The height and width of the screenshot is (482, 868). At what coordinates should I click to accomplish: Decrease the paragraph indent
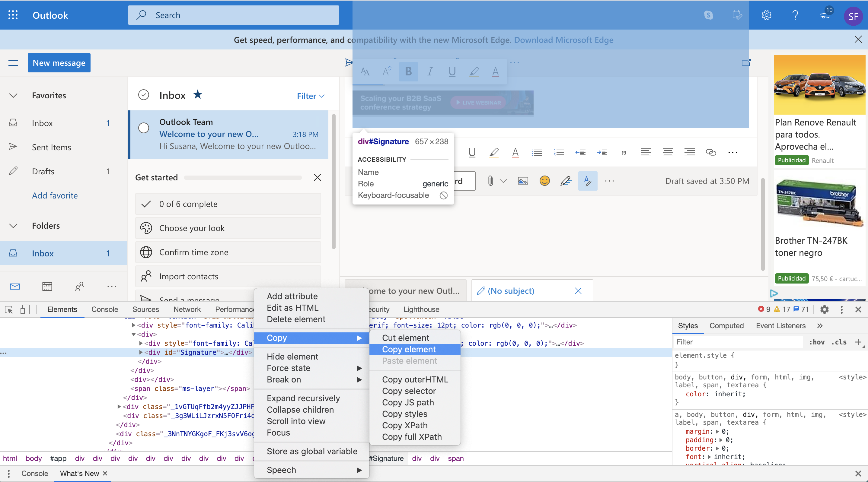click(580, 153)
